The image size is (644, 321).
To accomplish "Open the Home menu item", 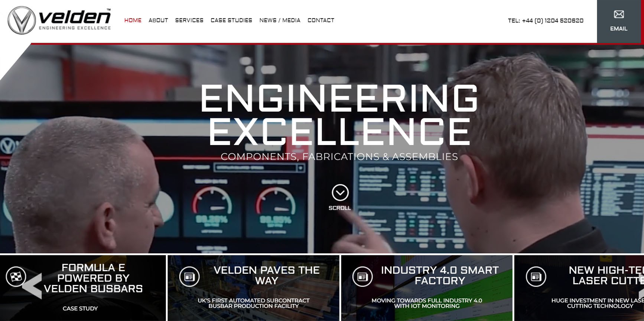I will click(x=133, y=20).
